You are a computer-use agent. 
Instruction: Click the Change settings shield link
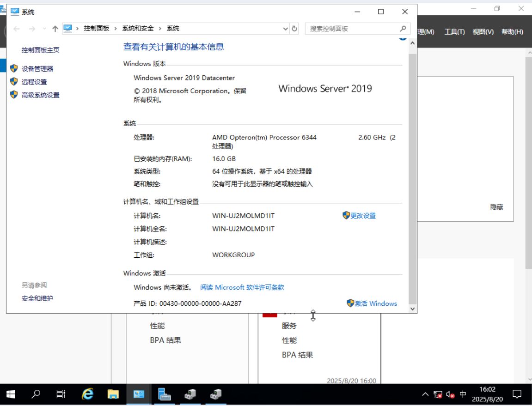[363, 216]
